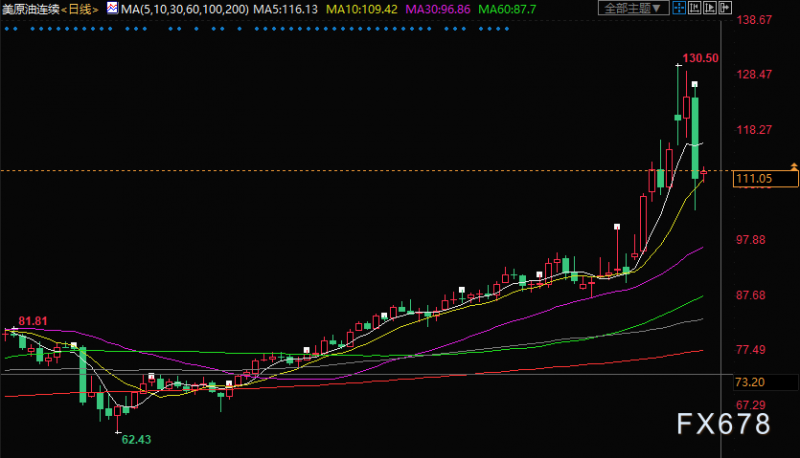Click the 128.47 axis label
The height and width of the screenshot is (458, 800).
pos(754,74)
